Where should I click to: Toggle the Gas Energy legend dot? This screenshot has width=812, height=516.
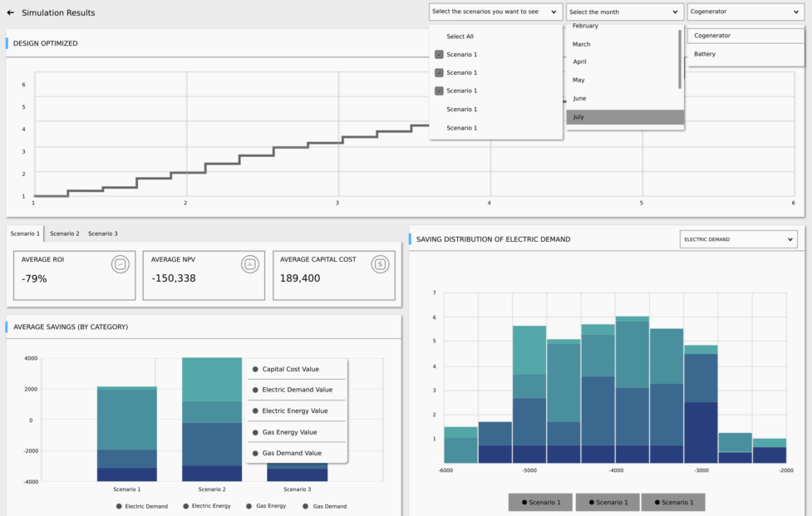(249, 506)
